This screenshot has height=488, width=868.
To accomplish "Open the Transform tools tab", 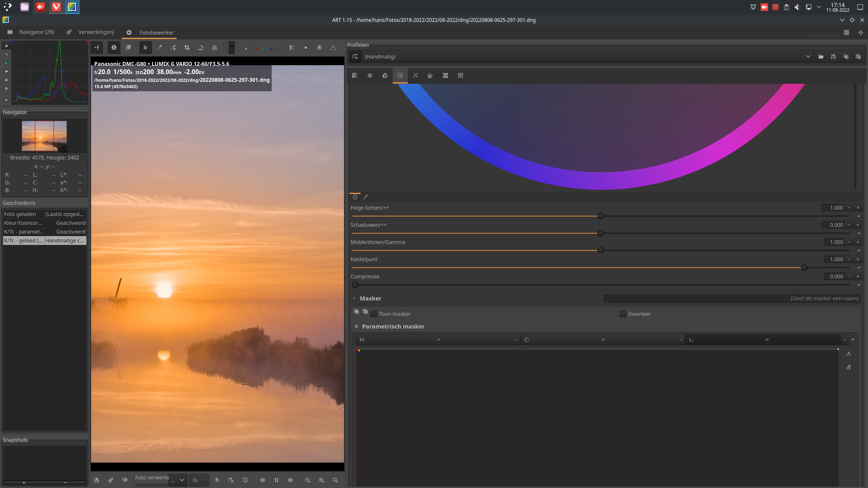I will coord(430,75).
